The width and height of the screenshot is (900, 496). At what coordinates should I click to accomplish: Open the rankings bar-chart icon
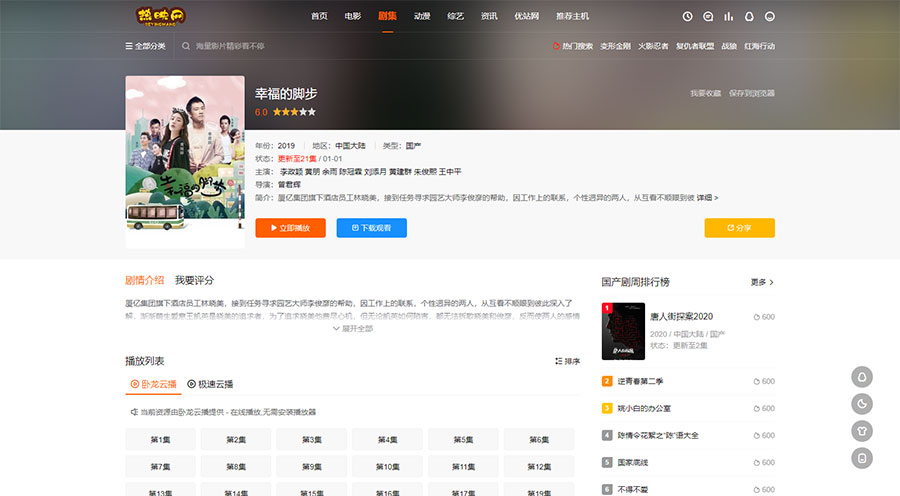729,16
